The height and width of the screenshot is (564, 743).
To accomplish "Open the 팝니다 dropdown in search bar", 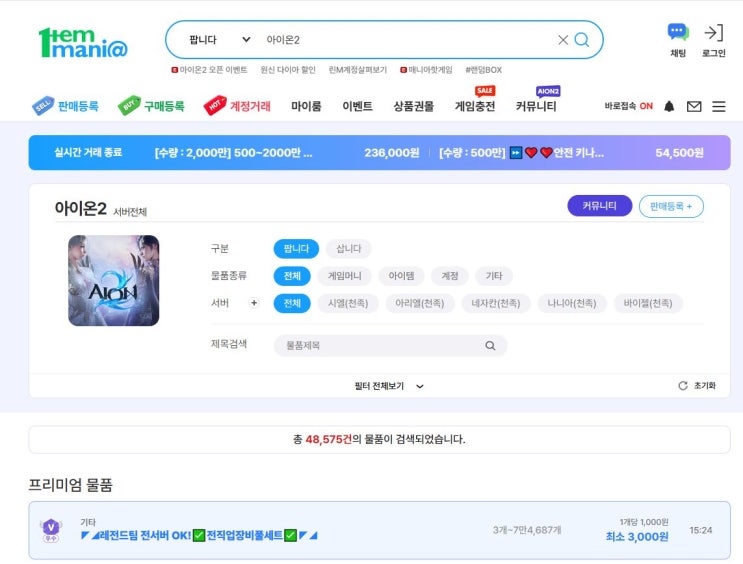I will point(219,40).
